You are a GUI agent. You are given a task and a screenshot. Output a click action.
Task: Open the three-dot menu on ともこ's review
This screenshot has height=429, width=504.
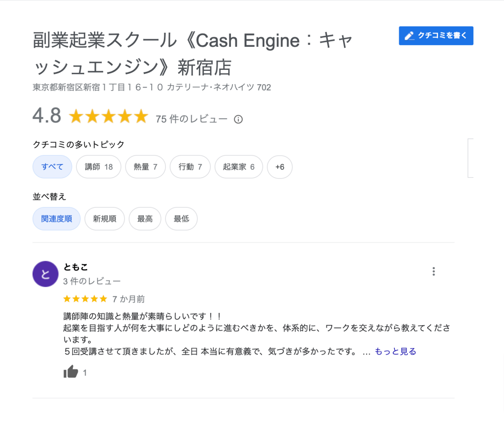coord(434,271)
